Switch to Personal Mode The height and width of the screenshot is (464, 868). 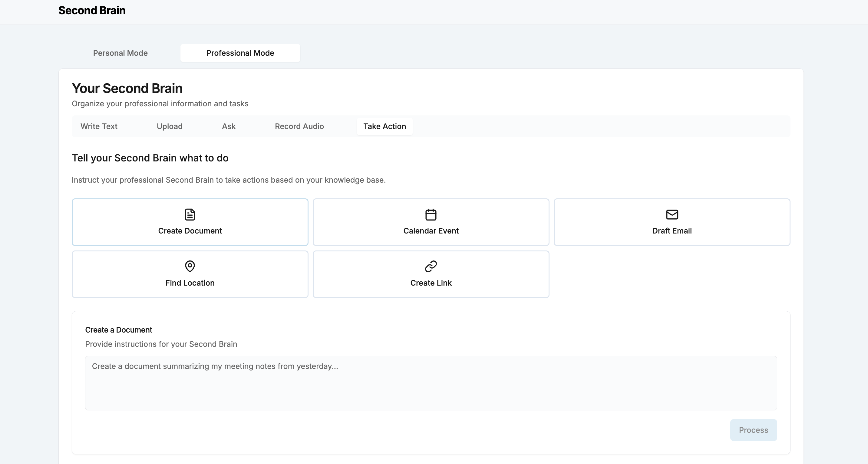pyautogui.click(x=120, y=53)
